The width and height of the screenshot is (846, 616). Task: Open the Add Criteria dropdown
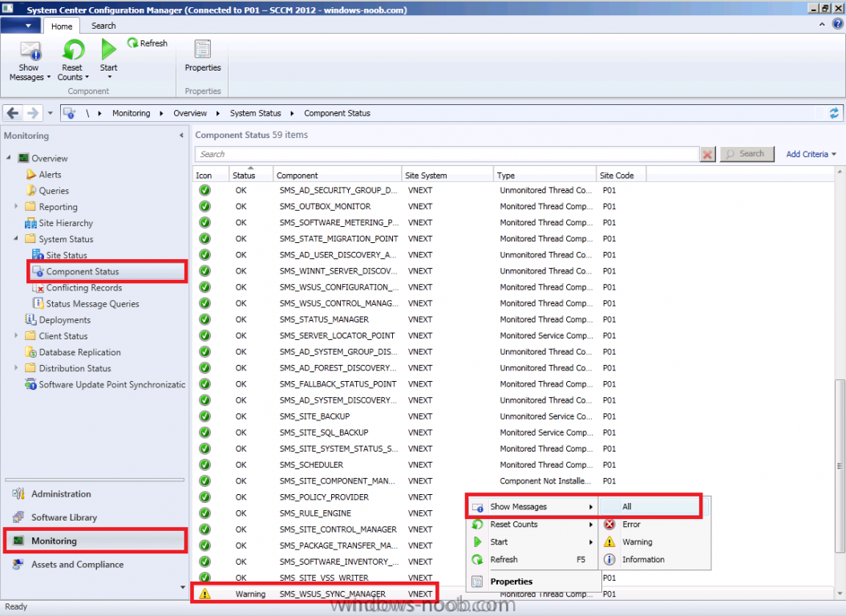click(x=811, y=155)
